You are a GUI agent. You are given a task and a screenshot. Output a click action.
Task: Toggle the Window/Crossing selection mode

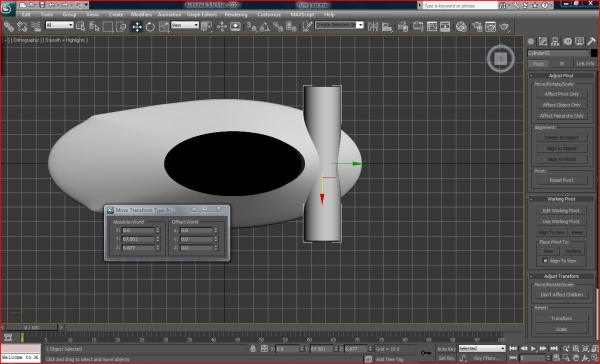(x=121, y=26)
